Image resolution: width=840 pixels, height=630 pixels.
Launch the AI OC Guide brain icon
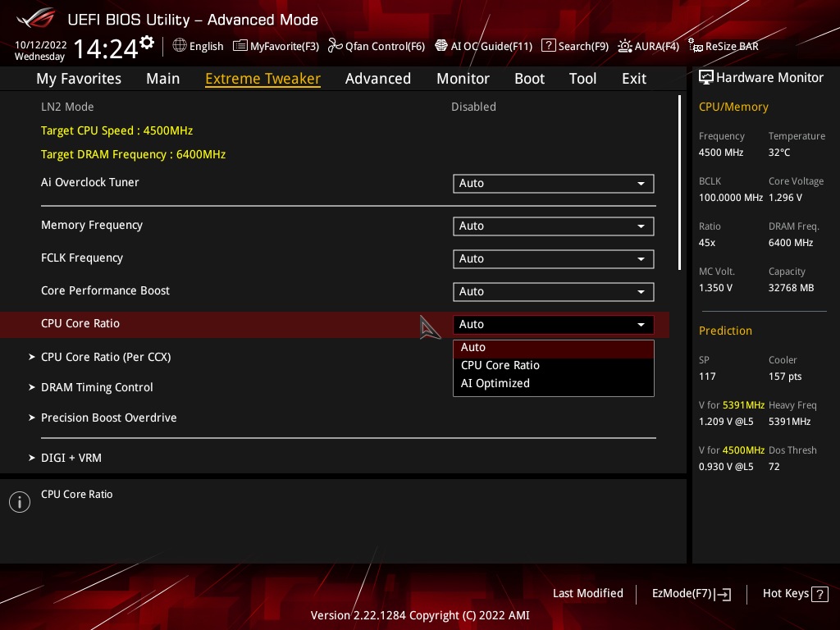[441, 46]
